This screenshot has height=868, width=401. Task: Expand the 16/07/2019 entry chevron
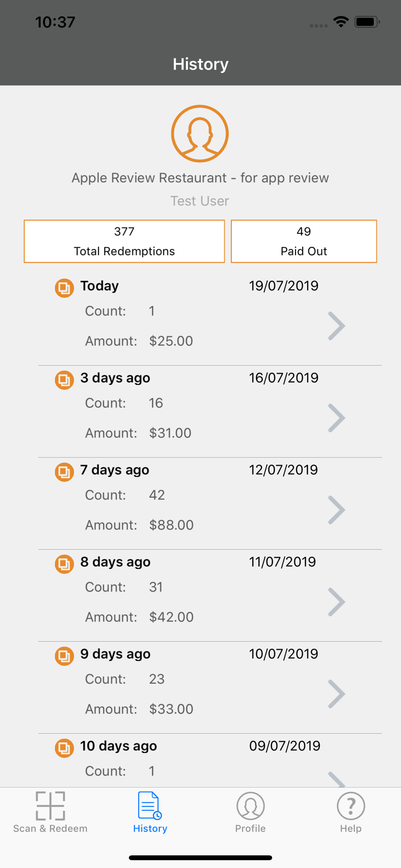click(x=337, y=418)
